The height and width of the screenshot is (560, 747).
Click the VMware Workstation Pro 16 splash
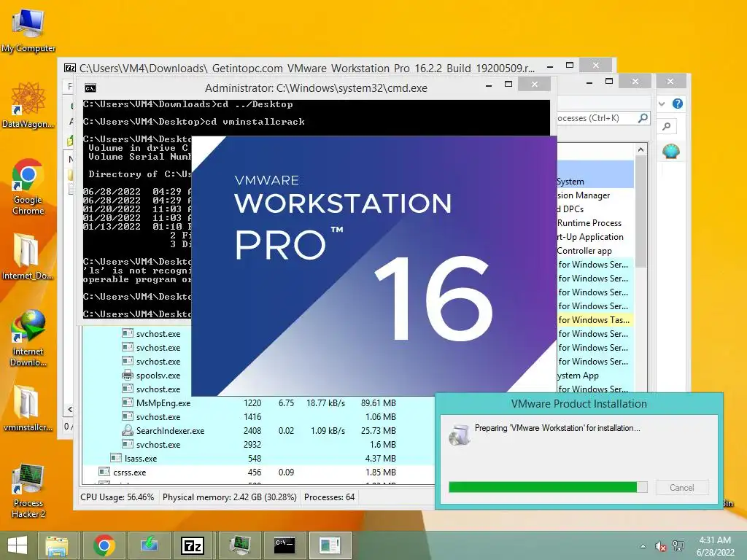click(374, 265)
